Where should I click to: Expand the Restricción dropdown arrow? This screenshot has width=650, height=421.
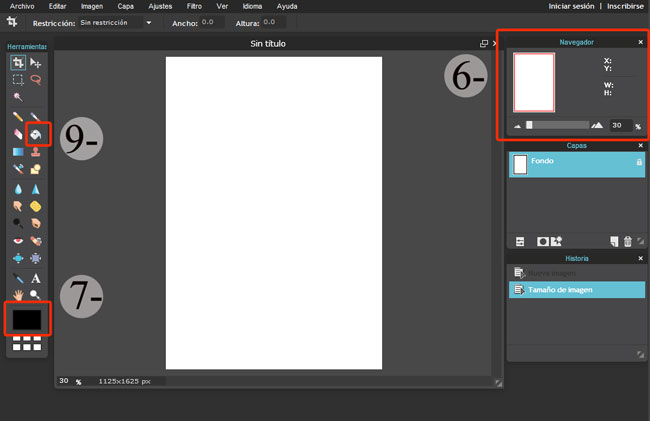click(149, 23)
